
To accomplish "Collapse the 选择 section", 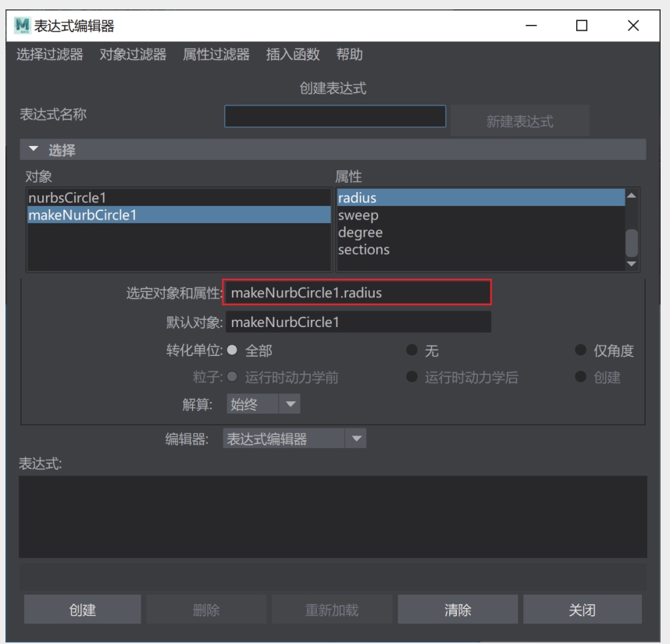I will tap(34, 149).
